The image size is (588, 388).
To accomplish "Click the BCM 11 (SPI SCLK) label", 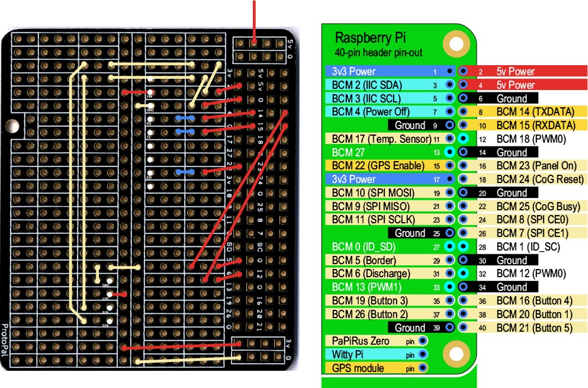I will (x=374, y=220).
